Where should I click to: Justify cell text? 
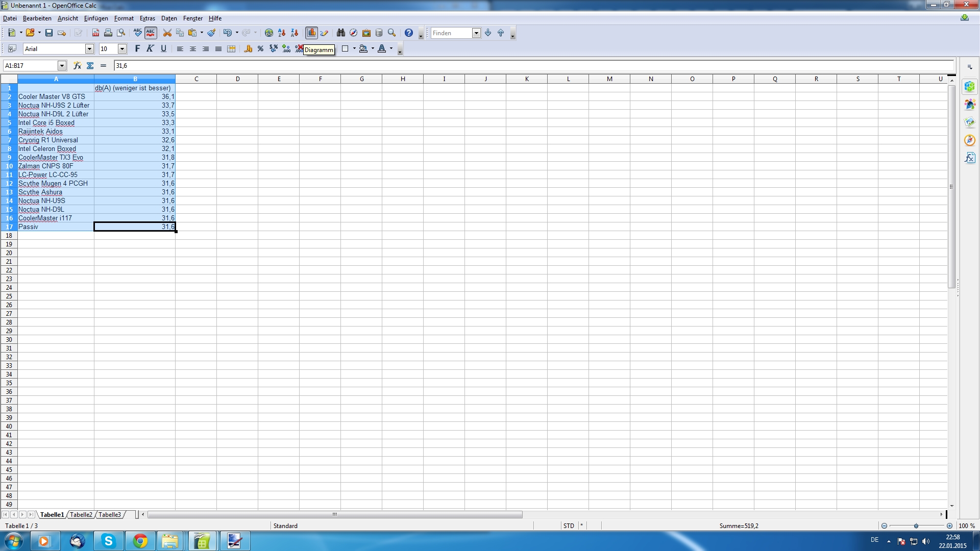pos(218,48)
